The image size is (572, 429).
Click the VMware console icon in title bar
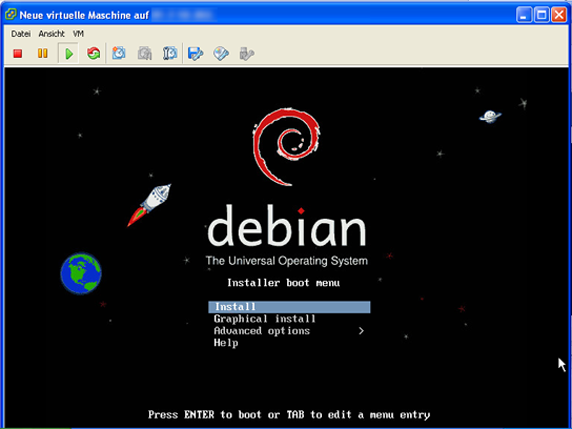11,15
